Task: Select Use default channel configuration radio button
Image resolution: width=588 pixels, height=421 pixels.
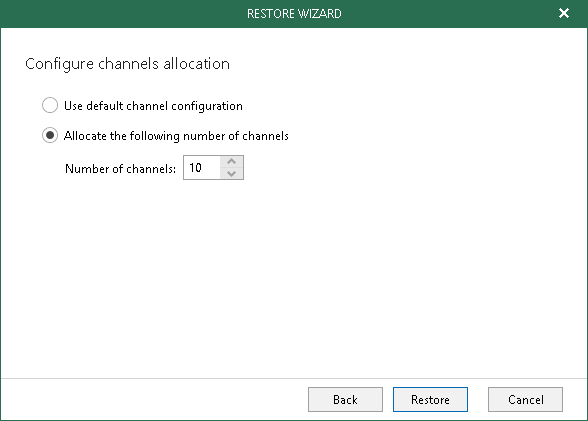Action: click(x=50, y=105)
